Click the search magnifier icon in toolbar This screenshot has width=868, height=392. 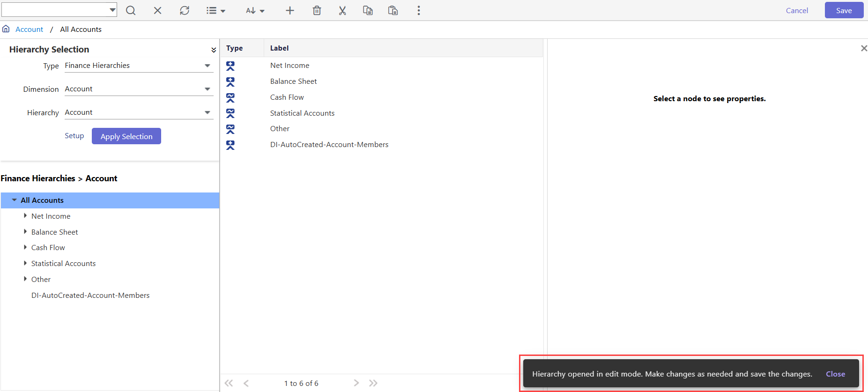[x=131, y=10]
